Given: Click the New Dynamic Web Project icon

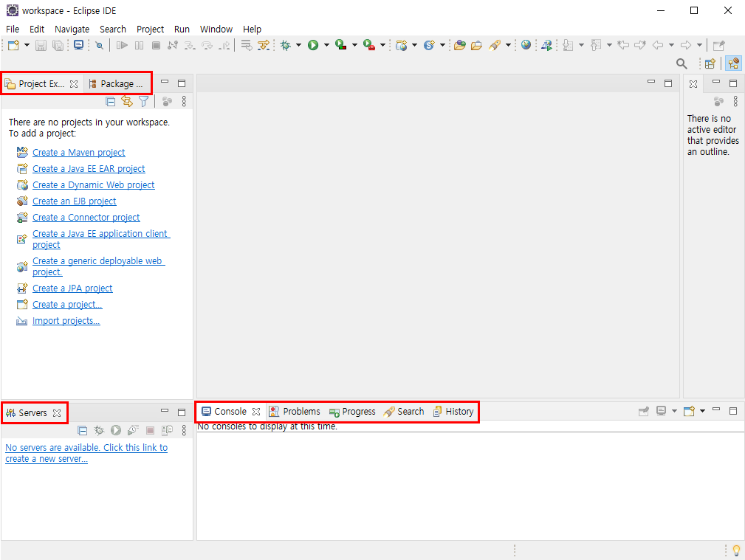Looking at the screenshot, I should click(x=402, y=45).
